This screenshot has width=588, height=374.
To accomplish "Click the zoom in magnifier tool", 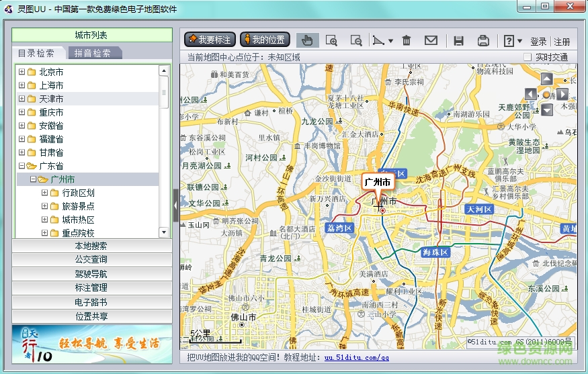I will 331,40.
